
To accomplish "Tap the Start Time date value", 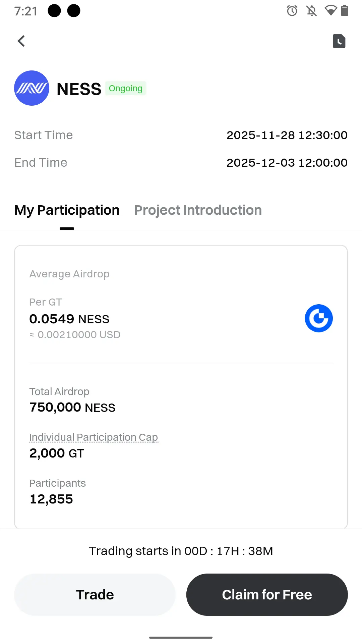I will pyautogui.click(x=287, y=135).
